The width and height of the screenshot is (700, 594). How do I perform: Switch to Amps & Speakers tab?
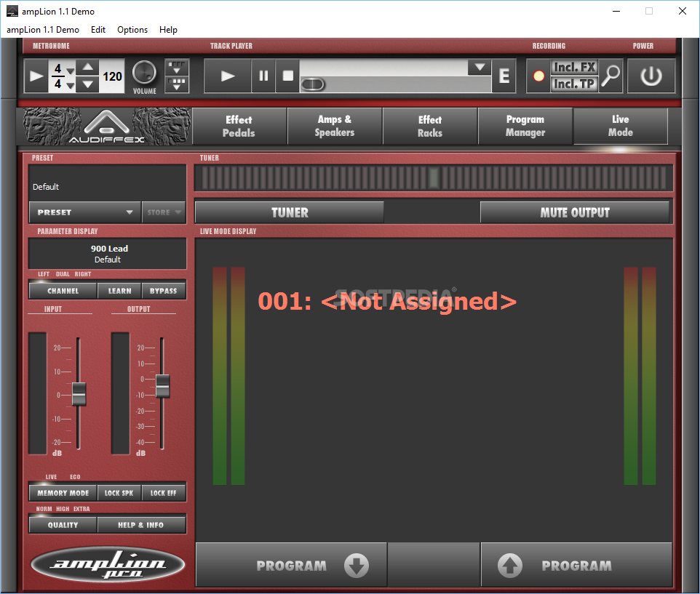[335, 127]
